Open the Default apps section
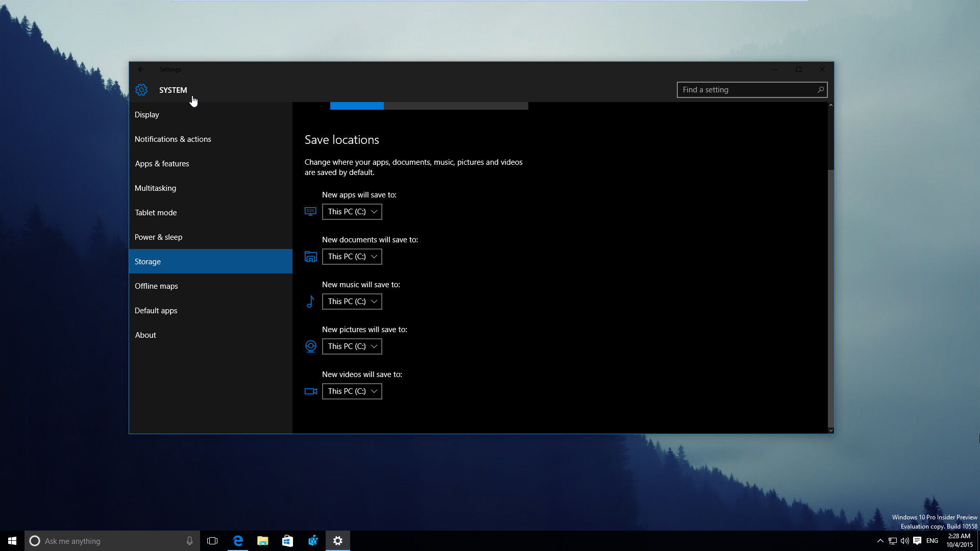Screen dimensions: 980x551 (x=156, y=311)
